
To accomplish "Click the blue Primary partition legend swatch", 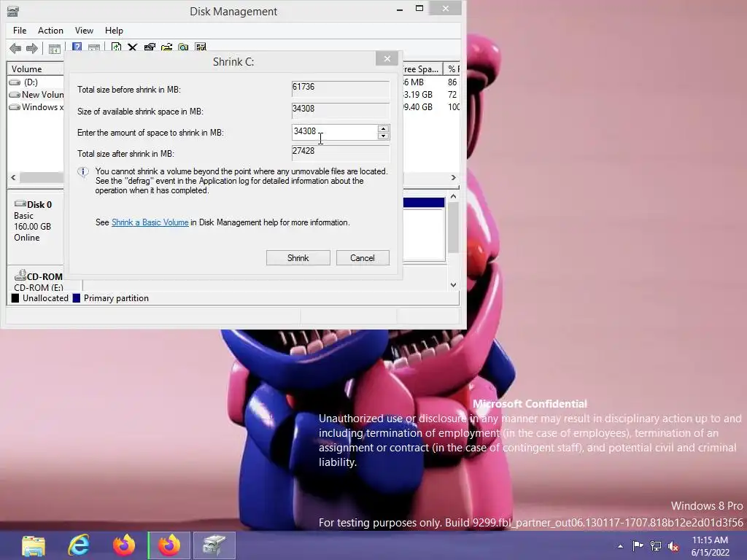I will point(76,298).
